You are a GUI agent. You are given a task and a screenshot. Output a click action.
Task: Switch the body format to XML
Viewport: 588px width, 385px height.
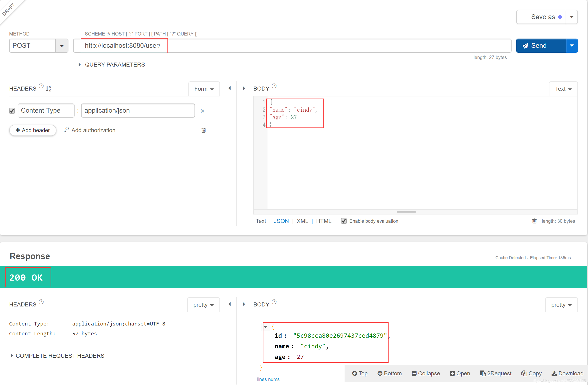(302, 221)
